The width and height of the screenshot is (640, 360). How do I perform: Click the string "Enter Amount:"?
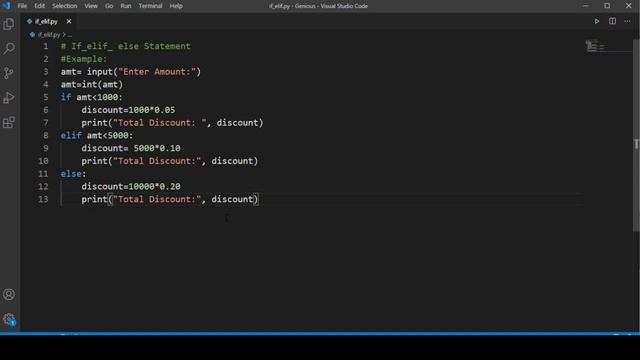click(x=157, y=72)
